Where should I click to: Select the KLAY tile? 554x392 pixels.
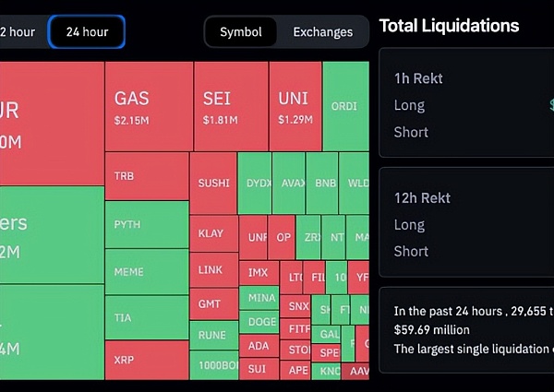pos(213,233)
